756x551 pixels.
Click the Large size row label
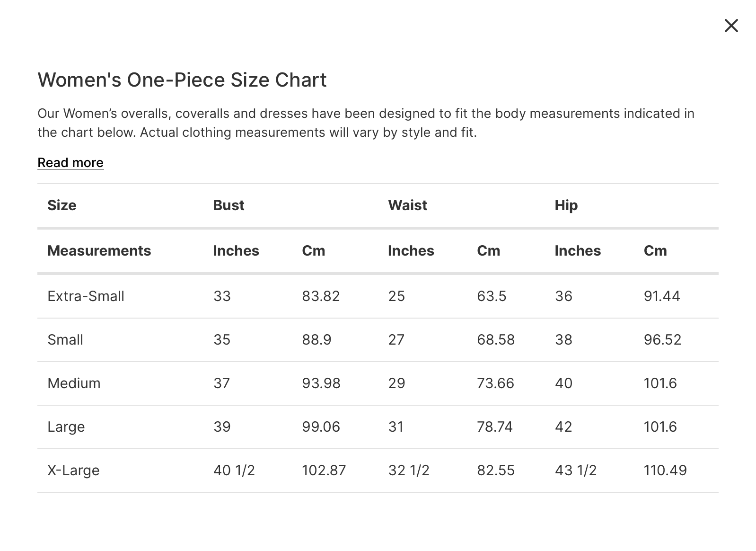point(66,427)
